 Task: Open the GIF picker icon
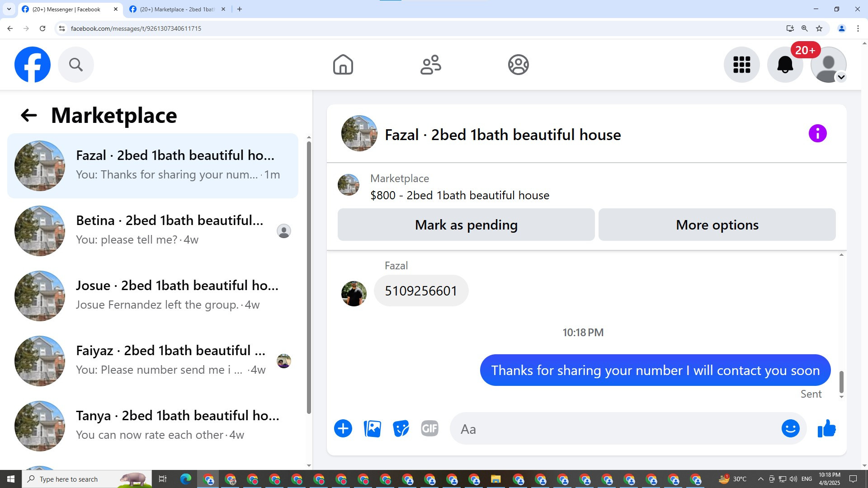click(x=429, y=428)
